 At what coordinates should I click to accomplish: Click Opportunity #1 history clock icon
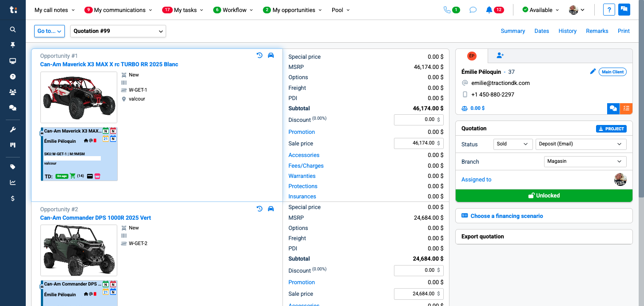[x=260, y=56]
